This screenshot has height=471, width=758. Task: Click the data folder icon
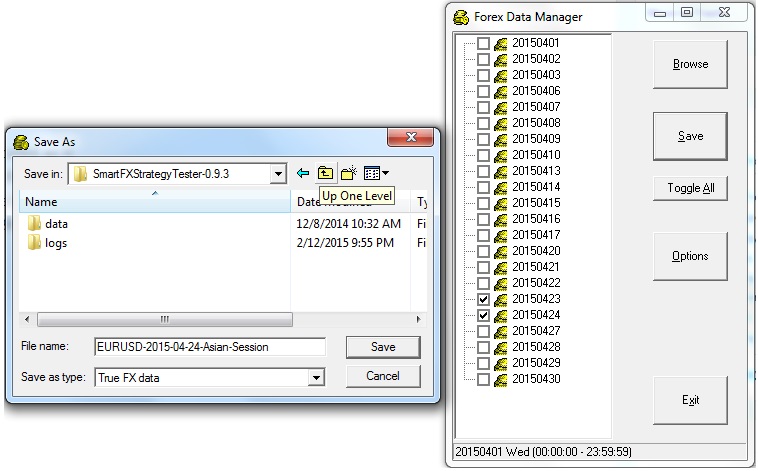pyautogui.click(x=34, y=223)
